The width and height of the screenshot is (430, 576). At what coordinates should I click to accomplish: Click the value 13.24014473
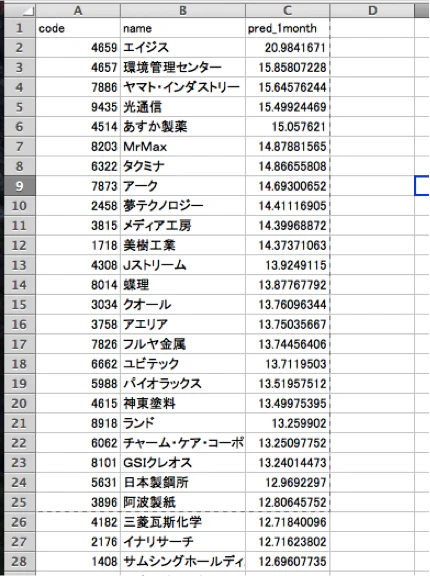coord(288,462)
